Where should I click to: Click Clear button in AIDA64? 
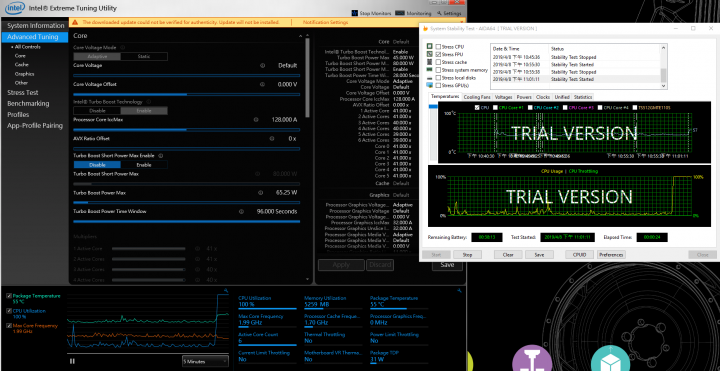coord(508,254)
